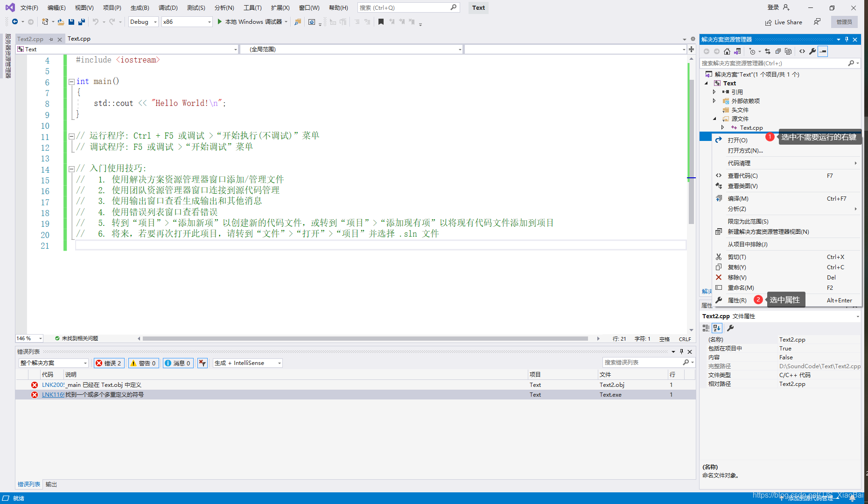Open the LNK2005 error code link
Screen dimensions: 868x504
point(53,385)
